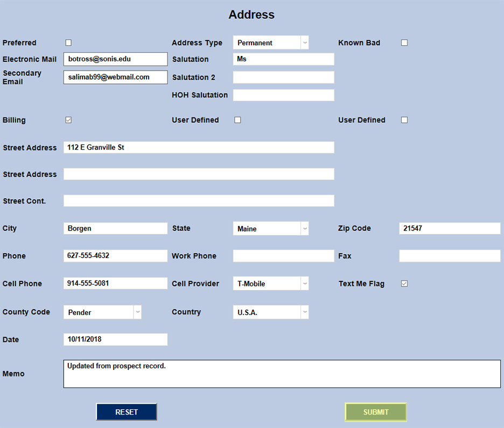Toggle the Known Bad checkbox

[x=404, y=43]
